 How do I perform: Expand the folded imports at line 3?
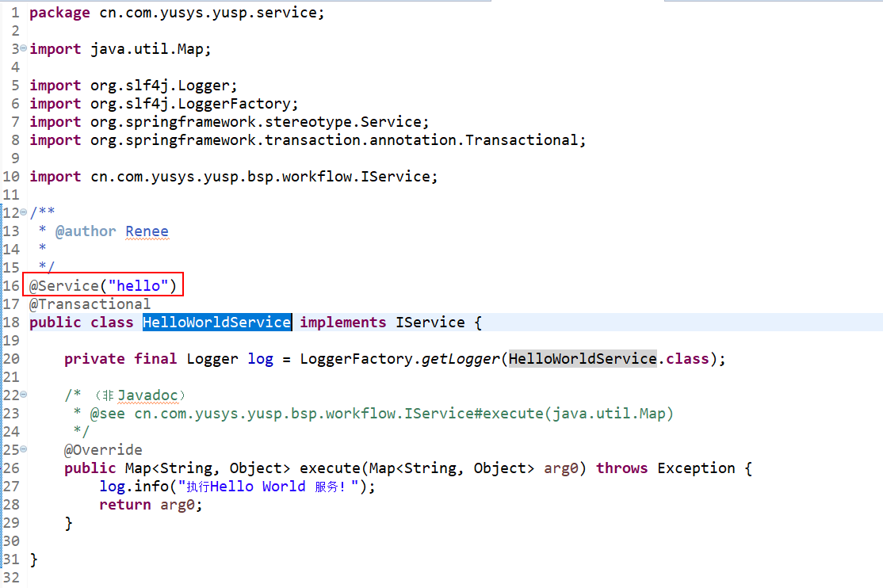(23, 49)
